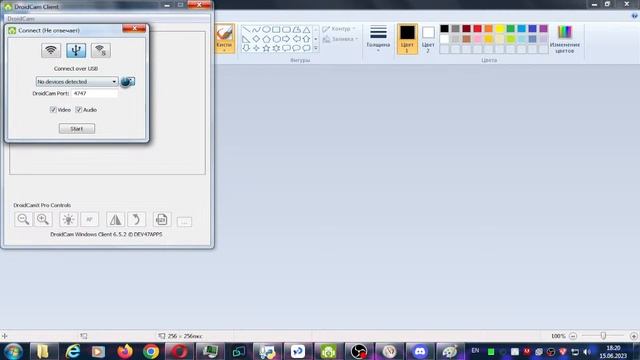The height and width of the screenshot is (360, 640).
Task: Select the pentagon shape in Paint
Action: click(266, 39)
